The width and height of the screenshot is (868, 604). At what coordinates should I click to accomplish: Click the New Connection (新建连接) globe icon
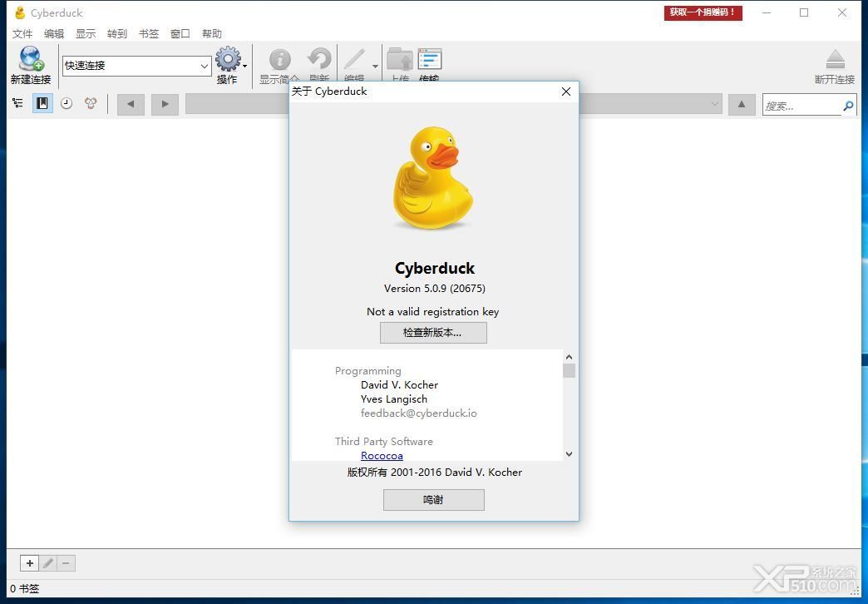click(x=31, y=59)
